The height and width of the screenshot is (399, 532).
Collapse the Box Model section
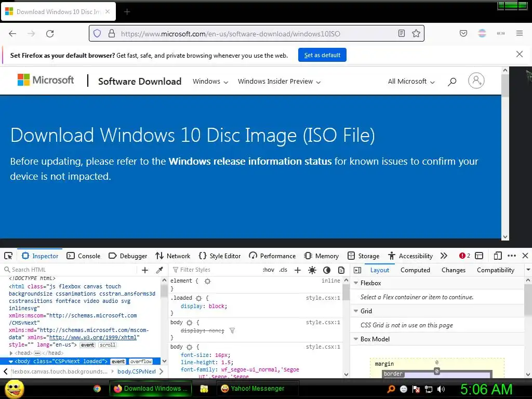click(x=356, y=339)
